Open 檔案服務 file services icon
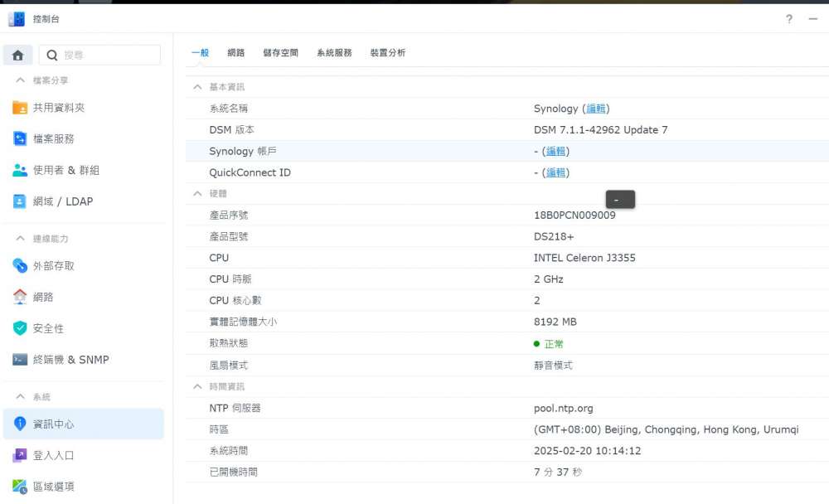Screen dimensions: 829x504 point(20,138)
